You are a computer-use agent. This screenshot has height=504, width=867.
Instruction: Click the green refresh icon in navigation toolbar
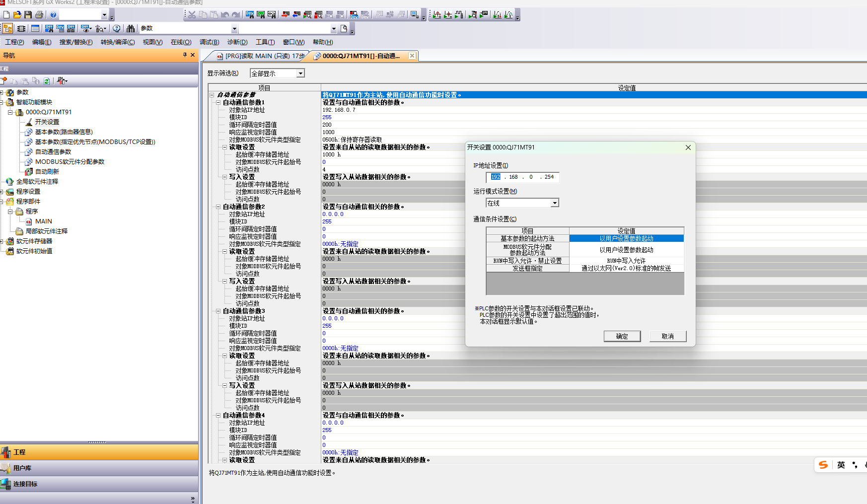[x=47, y=81]
